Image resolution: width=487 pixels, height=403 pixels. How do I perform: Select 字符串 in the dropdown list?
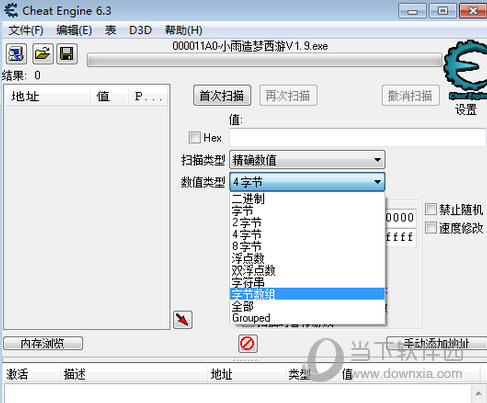[307, 282]
